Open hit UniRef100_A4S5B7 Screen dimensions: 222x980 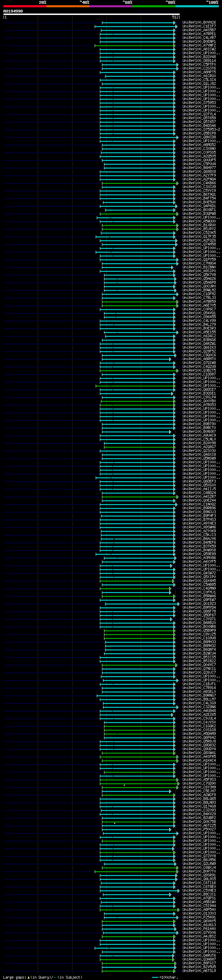(x=199, y=30)
